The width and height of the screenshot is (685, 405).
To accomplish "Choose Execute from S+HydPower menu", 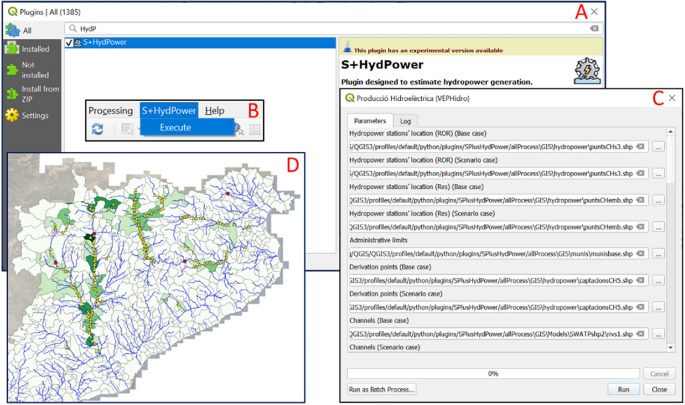I will [x=176, y=128].
